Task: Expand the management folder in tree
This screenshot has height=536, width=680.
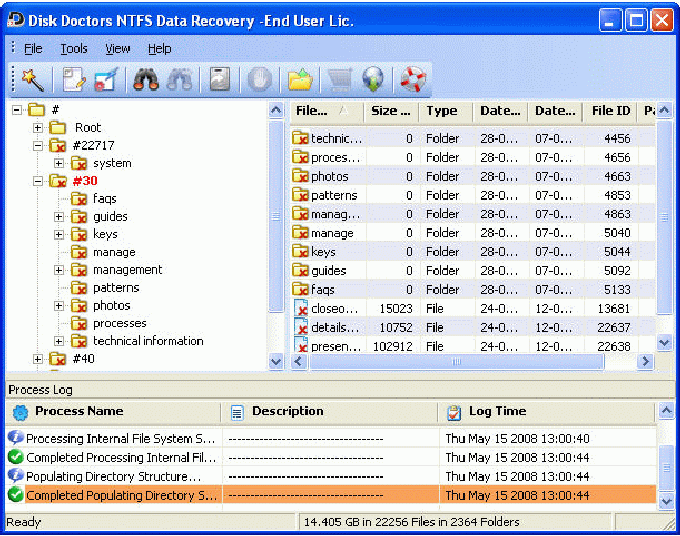Action: pyautogui.click(x=59, y=270)
